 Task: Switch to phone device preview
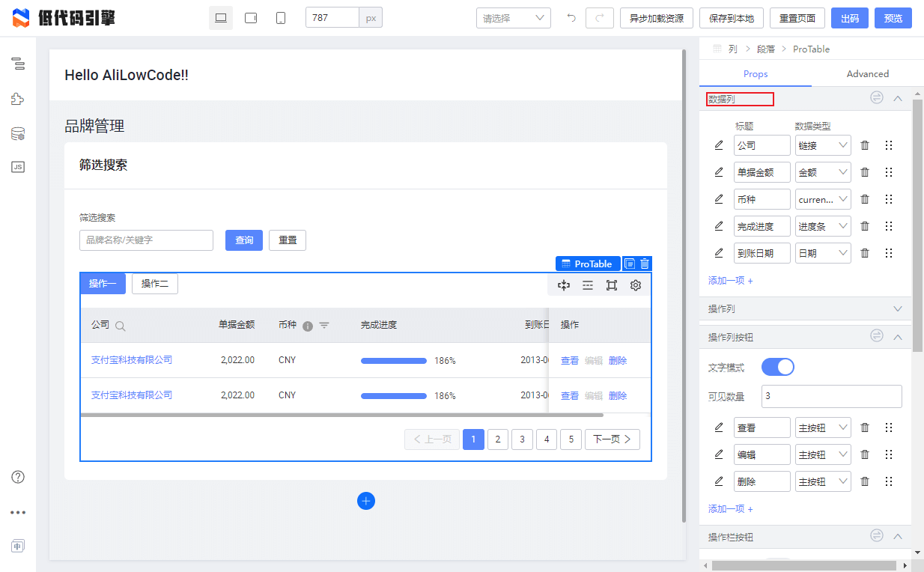[281, 18]
